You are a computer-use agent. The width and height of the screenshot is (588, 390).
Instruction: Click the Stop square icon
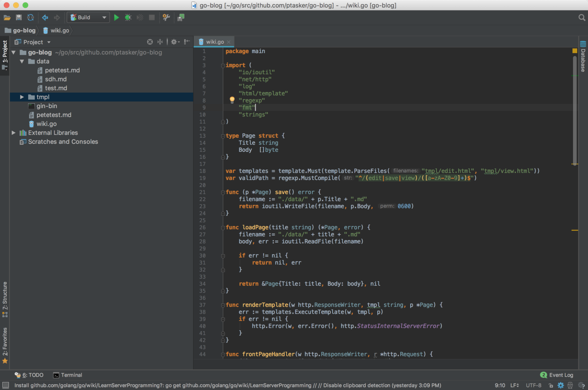(x=152, y=18)
